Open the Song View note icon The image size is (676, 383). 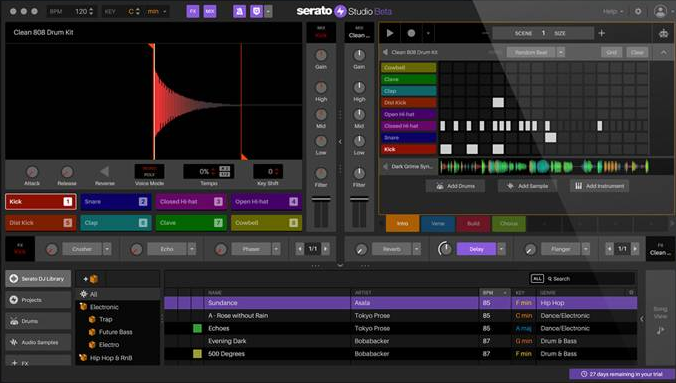coord(660,330)
